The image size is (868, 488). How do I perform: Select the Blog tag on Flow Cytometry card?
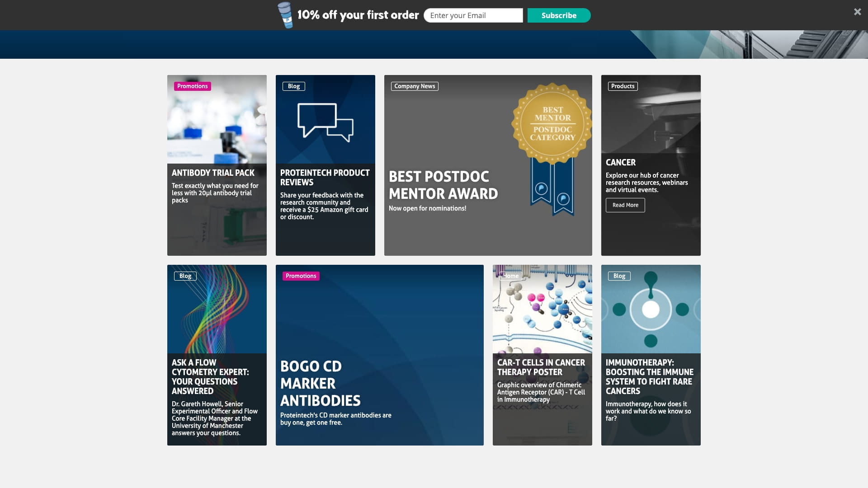[185, 276]
